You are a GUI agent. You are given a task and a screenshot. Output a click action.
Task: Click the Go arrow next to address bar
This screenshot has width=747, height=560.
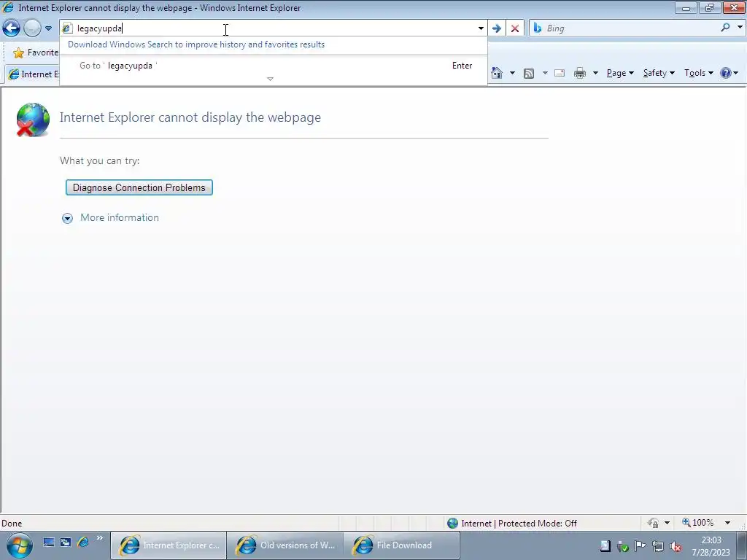(x=496, y=28)
